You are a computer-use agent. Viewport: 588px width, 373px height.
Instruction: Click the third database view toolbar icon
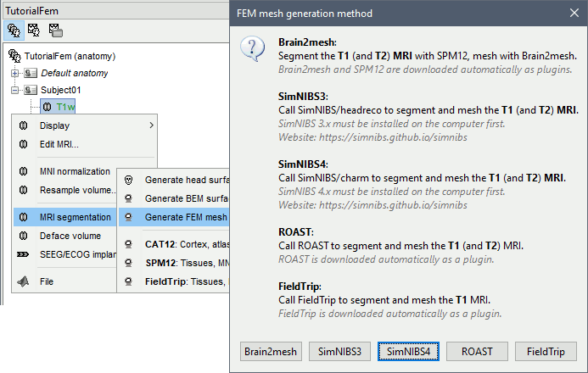tap(55, 30)
